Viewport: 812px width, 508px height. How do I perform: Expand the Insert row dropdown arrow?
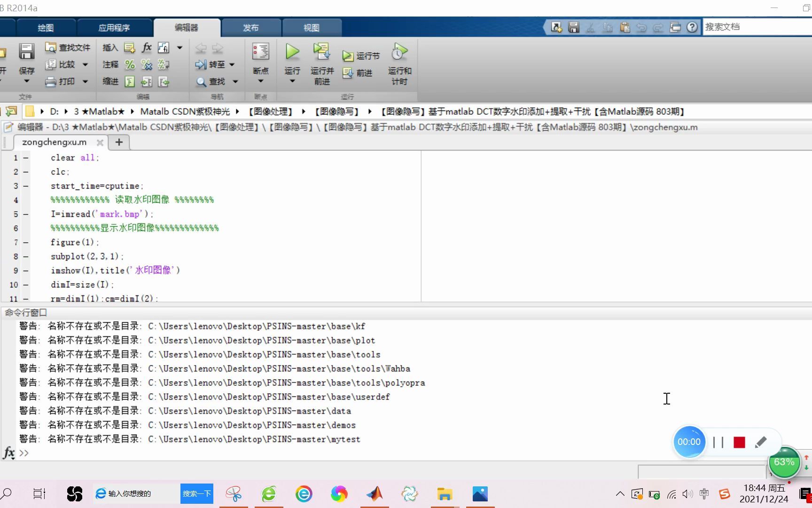(x=180, y=48)
